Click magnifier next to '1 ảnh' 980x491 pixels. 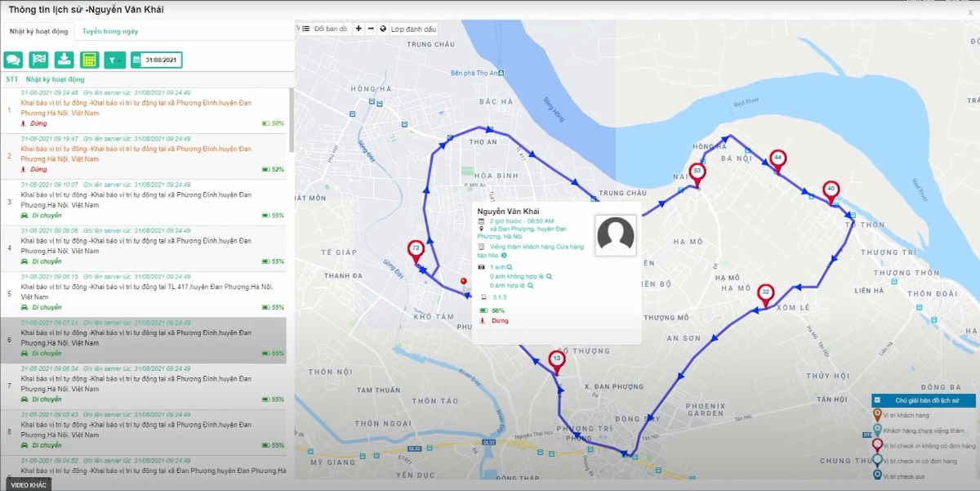(x=510, y=267)
